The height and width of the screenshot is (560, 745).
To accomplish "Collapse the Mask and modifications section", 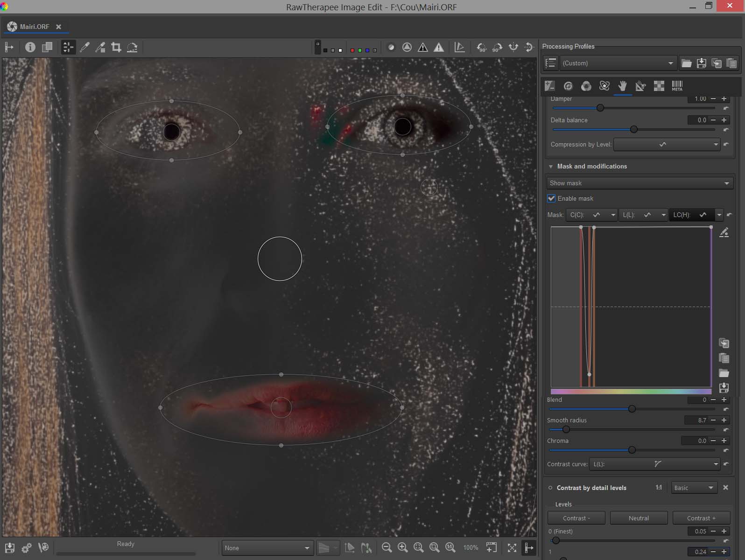I will (x=551, y=166).
